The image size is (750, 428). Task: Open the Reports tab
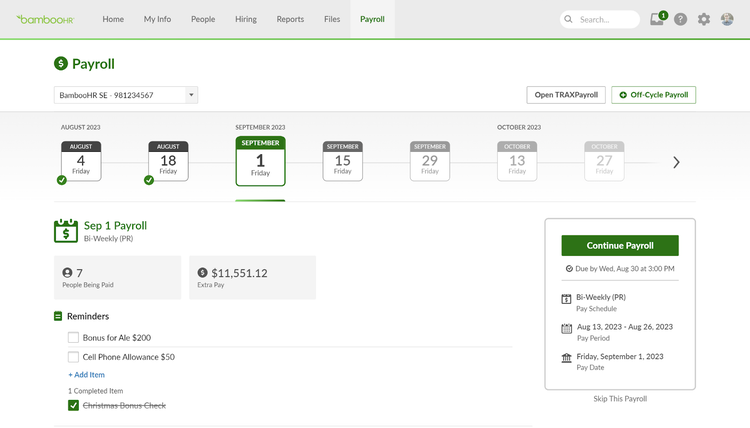tap(290, 19)
